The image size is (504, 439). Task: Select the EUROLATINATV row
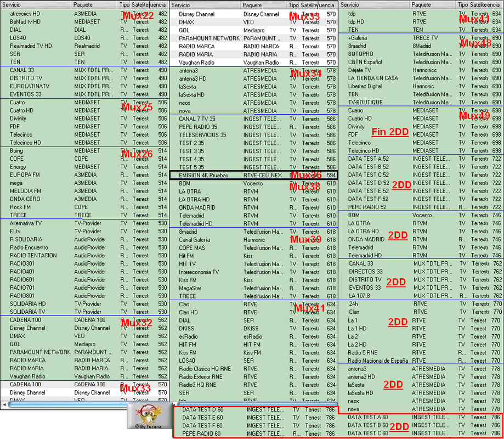tap(84, 86)
